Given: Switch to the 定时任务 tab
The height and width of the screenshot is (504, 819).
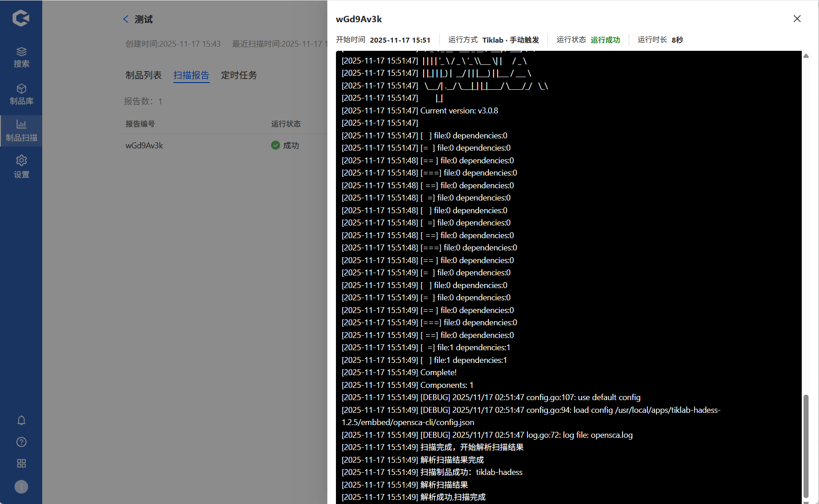Looking at the screenshot, I should (239, 75).
